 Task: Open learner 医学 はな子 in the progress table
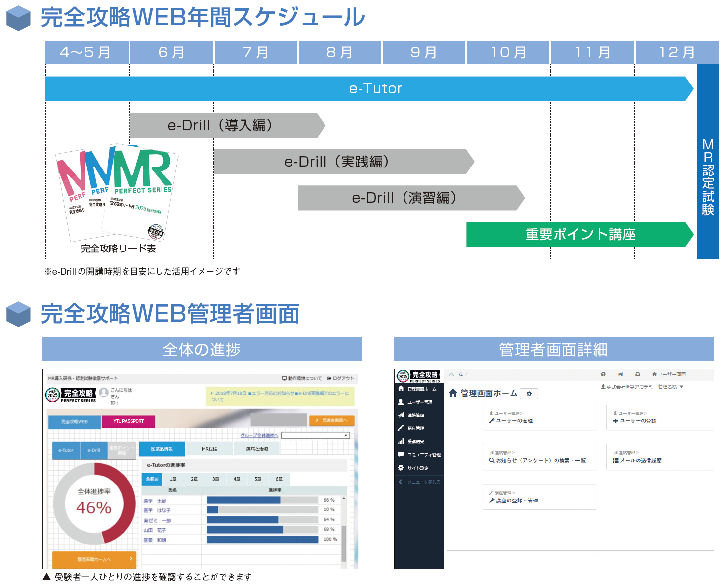pos(157,510)
